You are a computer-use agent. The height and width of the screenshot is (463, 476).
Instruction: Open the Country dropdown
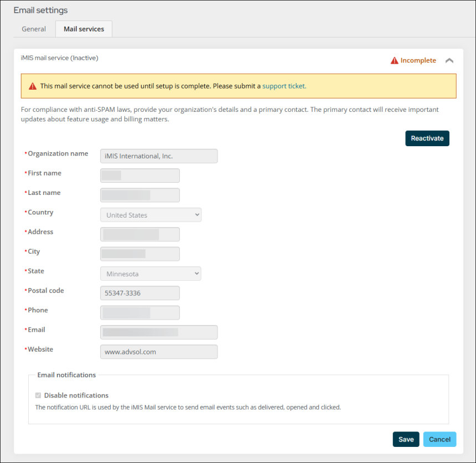(x=150, y=215)
